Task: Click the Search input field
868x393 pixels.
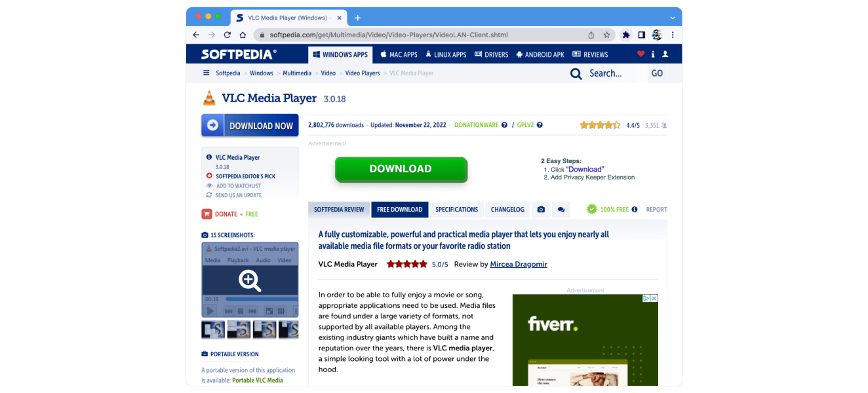Action: 614,73
